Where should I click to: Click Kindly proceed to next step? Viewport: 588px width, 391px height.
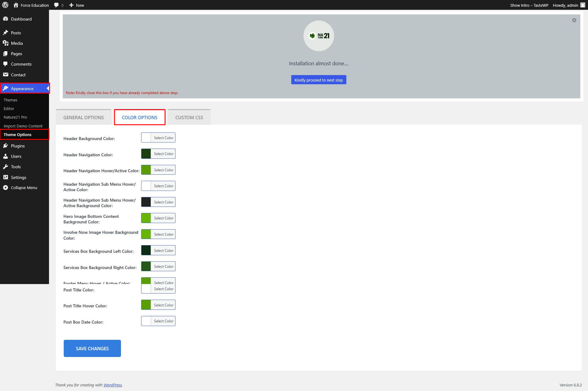point(318,80)
